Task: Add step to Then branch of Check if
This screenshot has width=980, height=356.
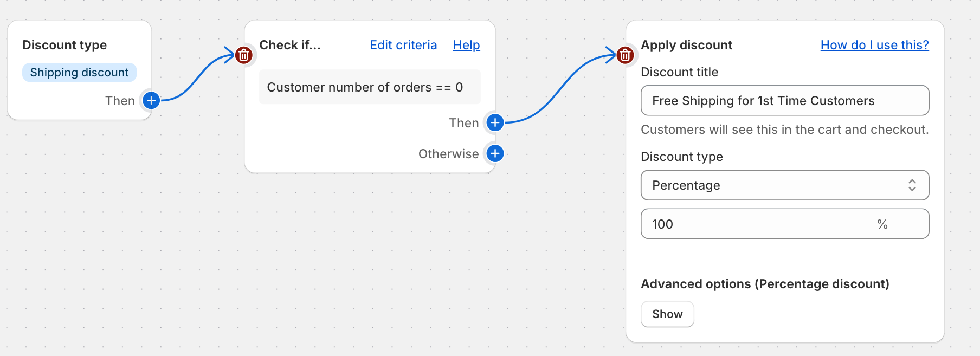Action: pos(495,122)
